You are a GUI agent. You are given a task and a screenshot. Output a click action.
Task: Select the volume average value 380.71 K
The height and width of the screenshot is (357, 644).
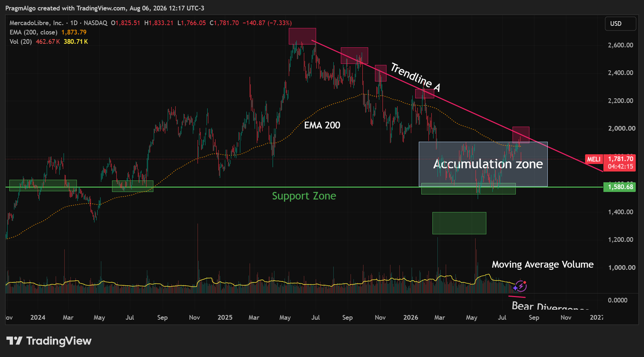click(76, 42)
